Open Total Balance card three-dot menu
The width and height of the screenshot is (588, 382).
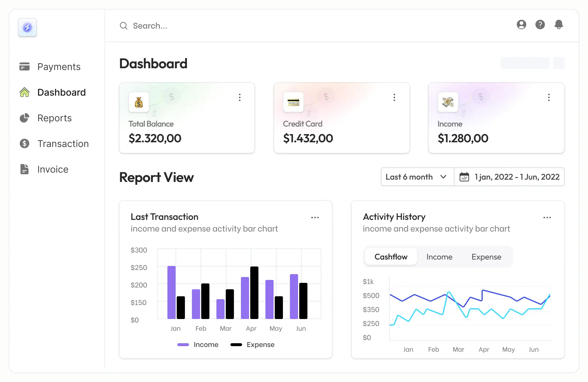pyautogui.click(x=240, y=97)
